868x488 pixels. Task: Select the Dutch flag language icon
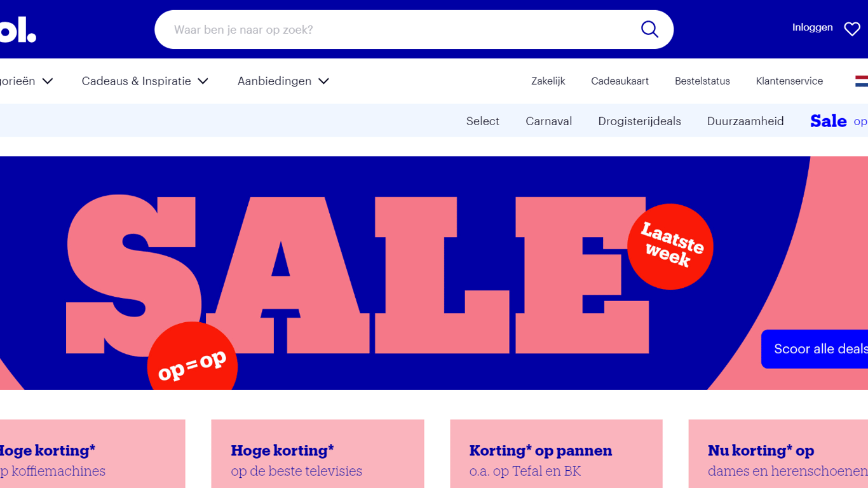862,81
